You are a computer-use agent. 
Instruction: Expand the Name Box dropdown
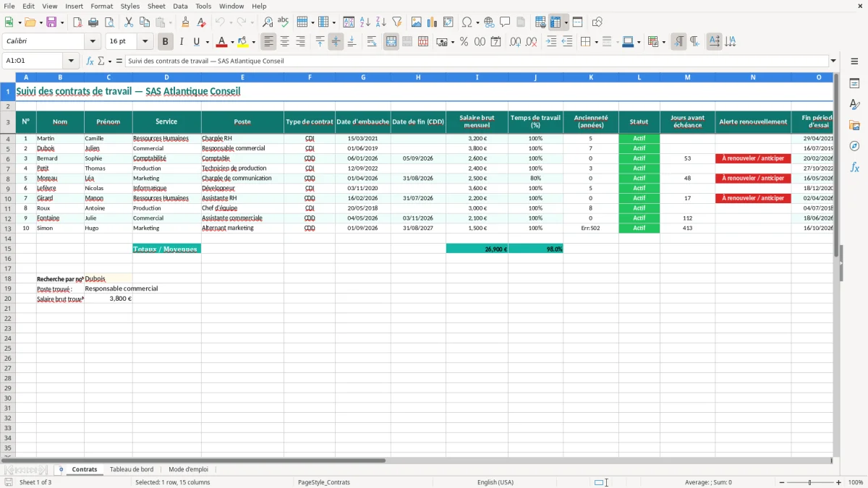point(71,61)
